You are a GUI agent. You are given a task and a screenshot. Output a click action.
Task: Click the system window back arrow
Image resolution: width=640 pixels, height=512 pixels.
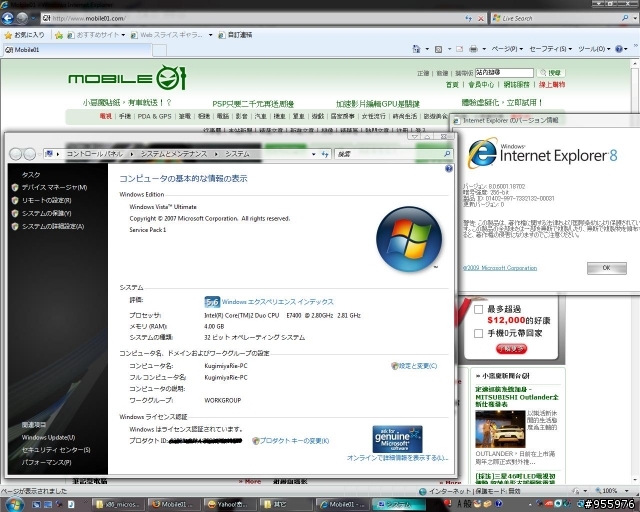click(15, 154)
